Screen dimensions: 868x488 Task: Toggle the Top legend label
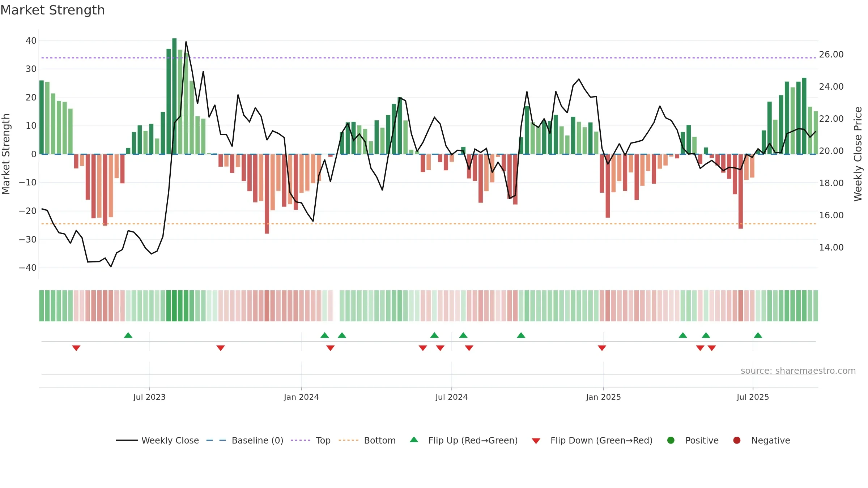point(323,440)
